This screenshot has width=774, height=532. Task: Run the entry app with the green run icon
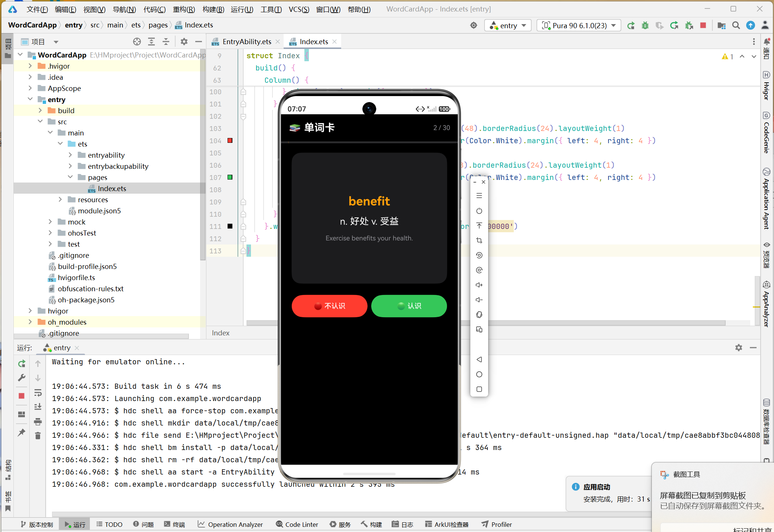point(631,25)
